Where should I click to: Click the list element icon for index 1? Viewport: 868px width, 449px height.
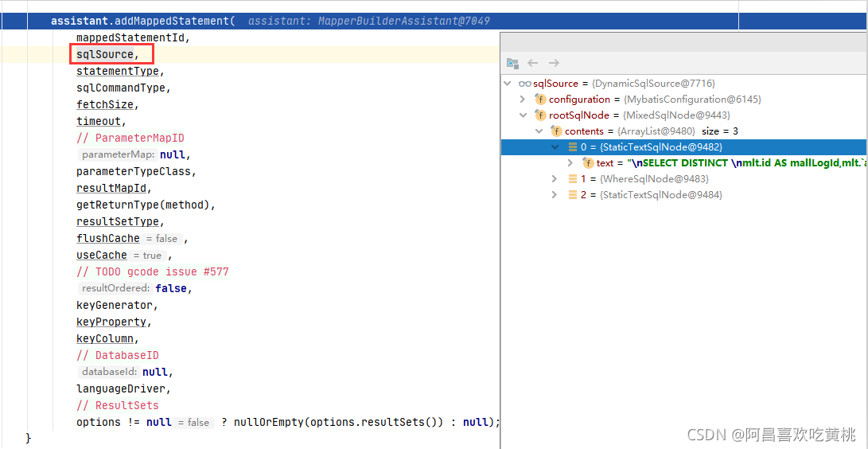tap(572, 179)
